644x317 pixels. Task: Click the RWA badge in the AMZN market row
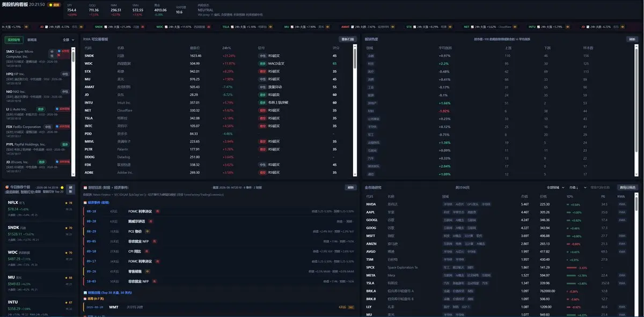[x=621, y=244]
